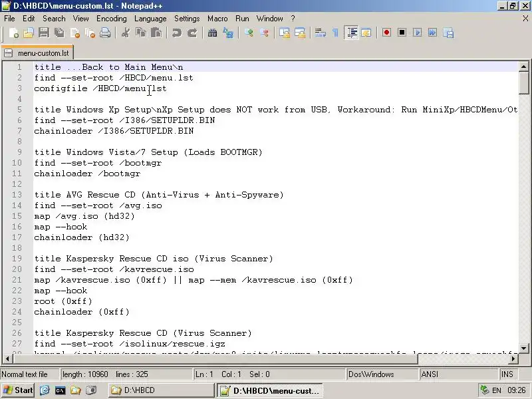Switch to the D:\HBCD taskbar window
The height and width of the screenshot is (399, 532).
162,390
